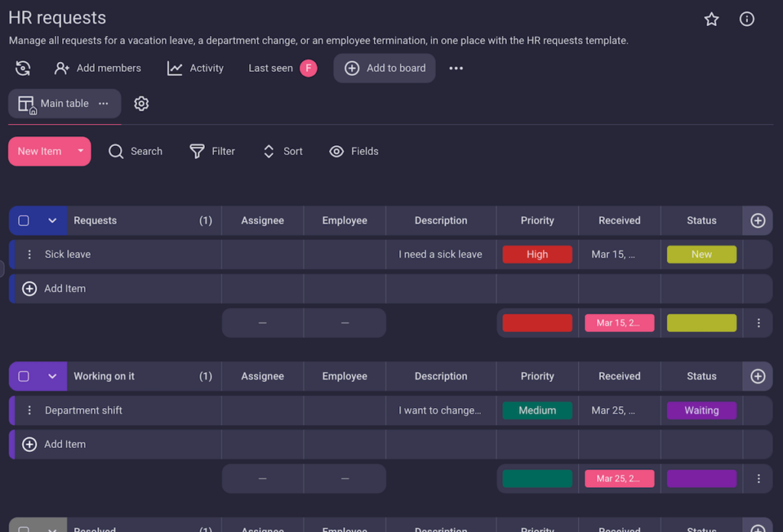Open the Sick leave item options menu
This screenshot has height=532, width=783.
coord(29,254)
